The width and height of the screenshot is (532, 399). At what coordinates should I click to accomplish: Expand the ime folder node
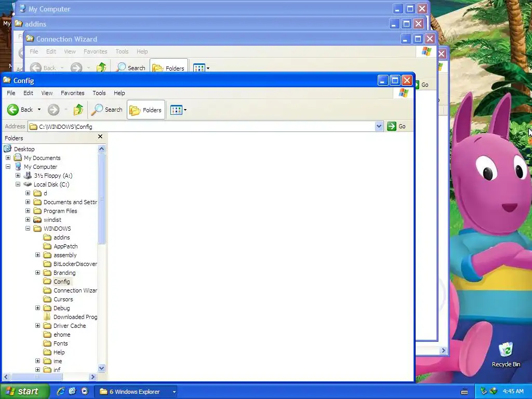point(37,361)
